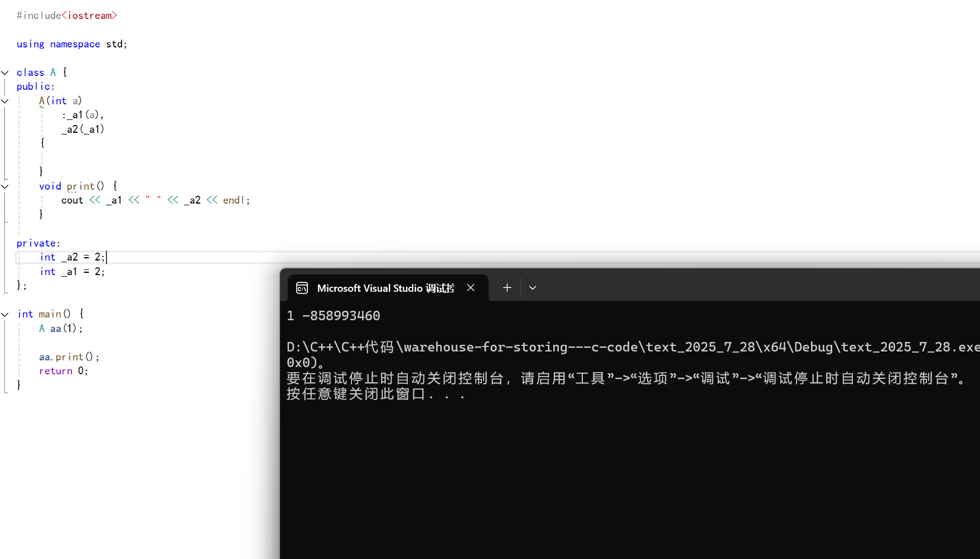The image size is (980, 559).
Task: Collapse the A(int a) constructor block
Action: click(5, 101)
